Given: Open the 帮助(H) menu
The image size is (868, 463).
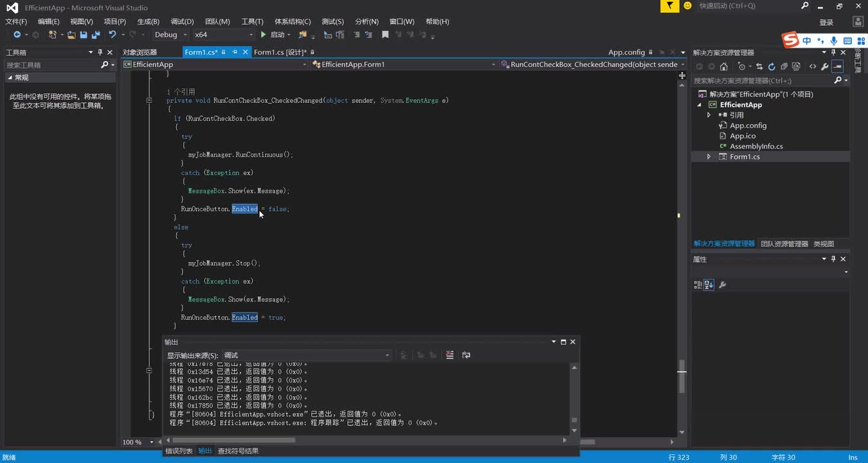Looking at the screenshot, I should pyautogui.click(x=437, y=21).
